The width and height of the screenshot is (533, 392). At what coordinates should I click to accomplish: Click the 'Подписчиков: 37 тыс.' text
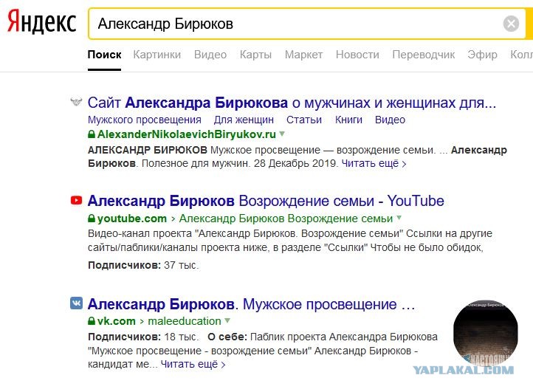(x=143, y=265)
